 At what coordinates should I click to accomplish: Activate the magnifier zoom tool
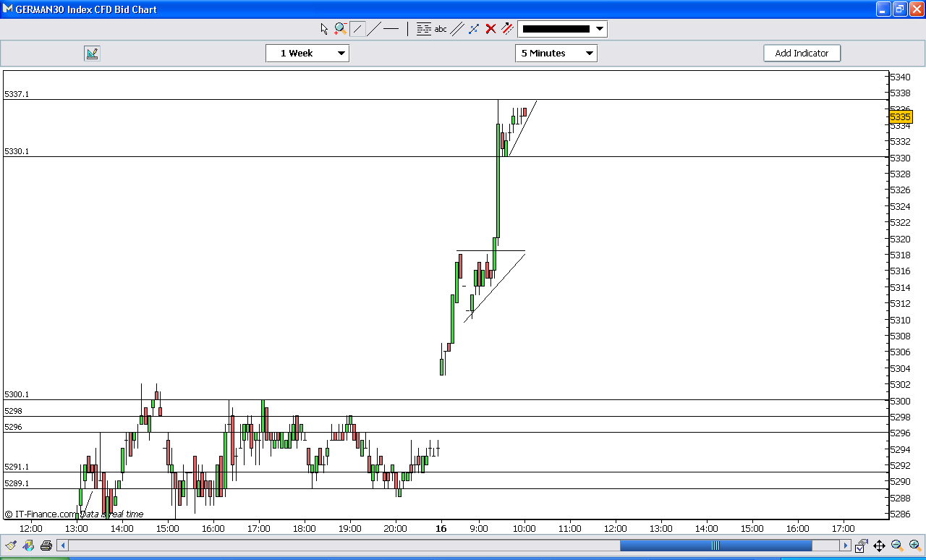point(341,29)
